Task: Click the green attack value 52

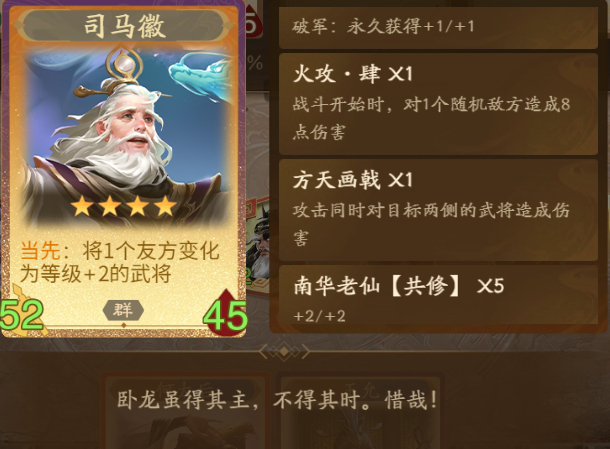Action: pos(22,314)
